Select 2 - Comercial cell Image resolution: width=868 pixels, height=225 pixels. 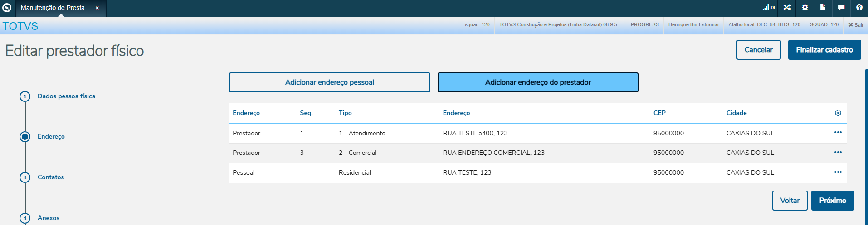pyautogui.click(x=357, y=153)
